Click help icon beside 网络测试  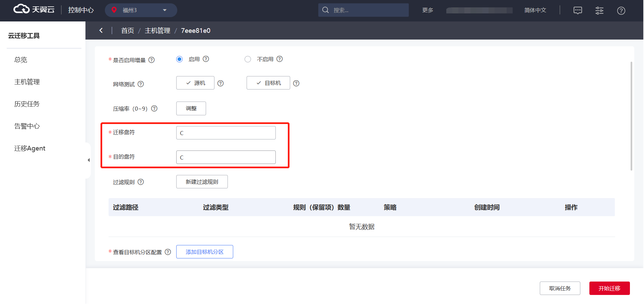click(x=141, y=84)
